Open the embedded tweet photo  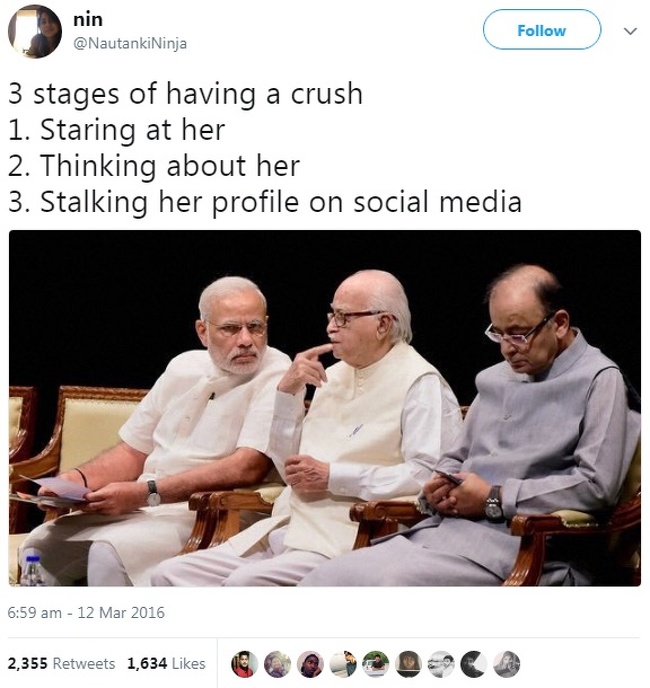325,408
